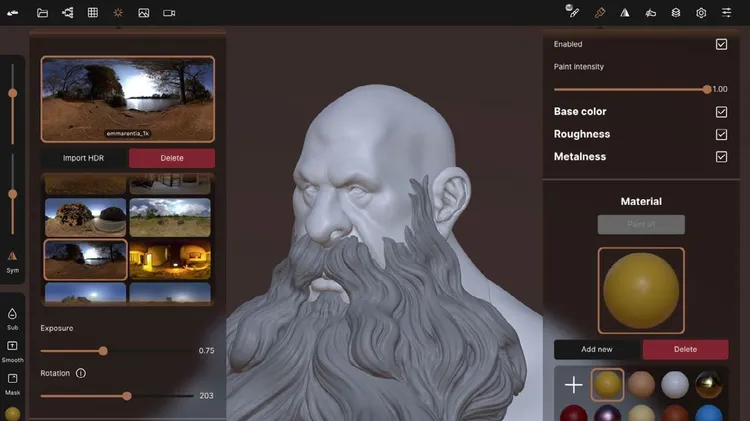Click the Rotation info icon
This screenshot has height=421, width=750.
tap(81, 373)
